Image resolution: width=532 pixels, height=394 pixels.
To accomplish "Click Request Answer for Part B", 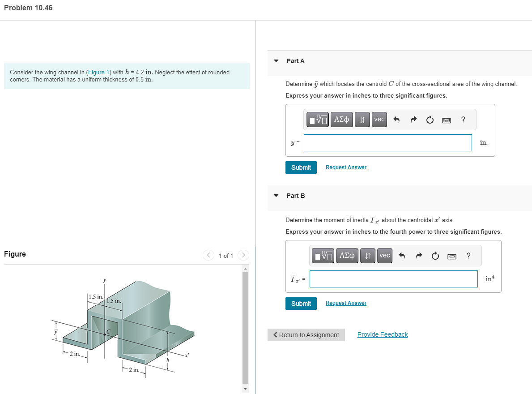I will [x=345, y=303].
